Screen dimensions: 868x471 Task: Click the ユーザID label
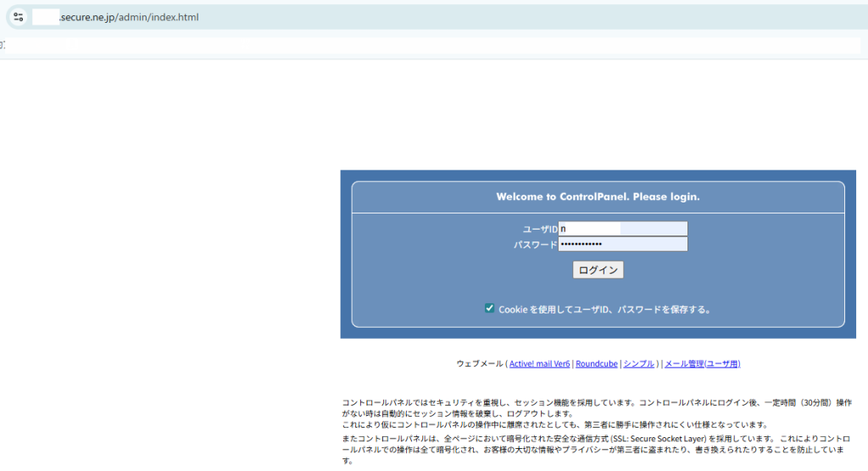point(540,230)
